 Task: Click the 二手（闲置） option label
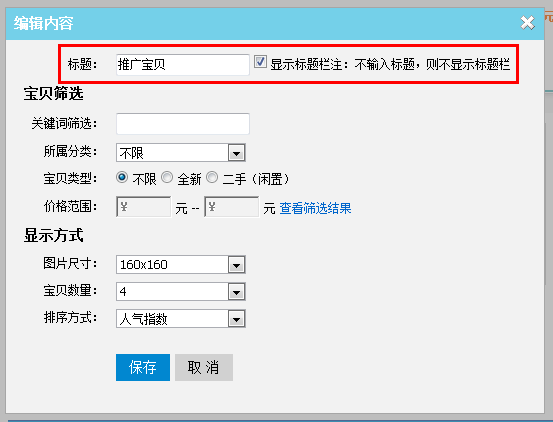click(x=256, y=179)
